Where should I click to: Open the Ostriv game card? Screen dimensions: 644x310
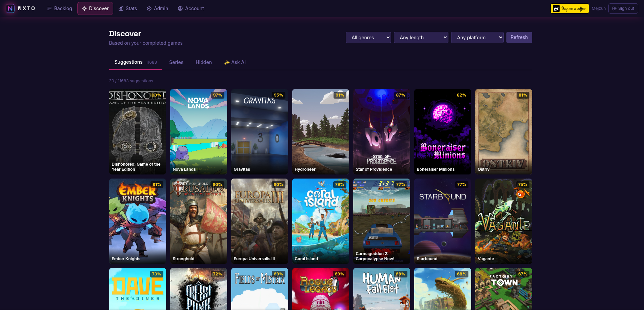click(x=504, y=132)
